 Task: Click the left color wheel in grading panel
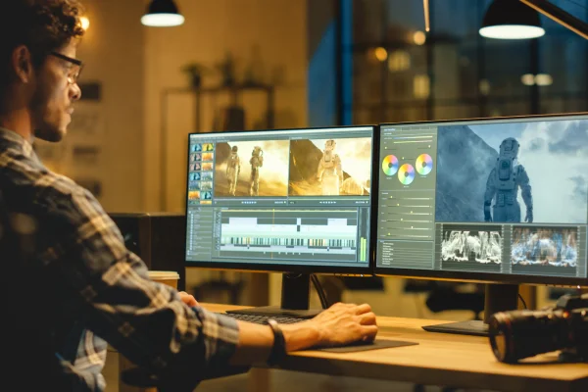pos(390,165)
